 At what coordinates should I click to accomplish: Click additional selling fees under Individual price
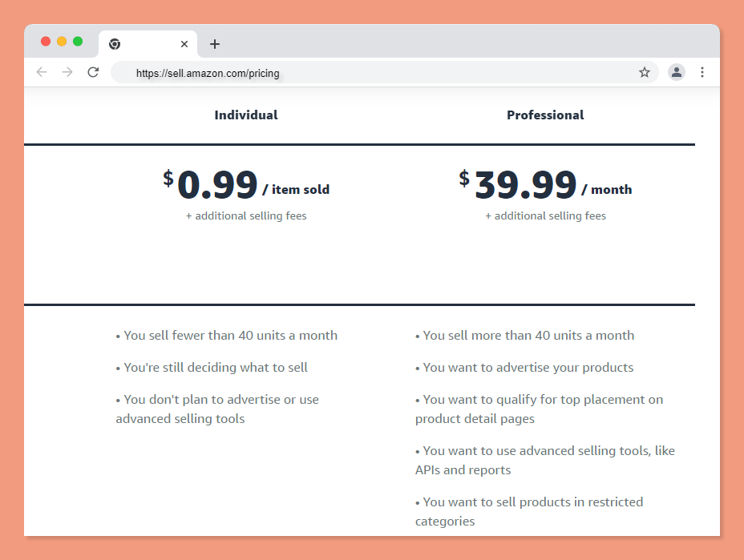pyautogui.click(x=246, y=216)
